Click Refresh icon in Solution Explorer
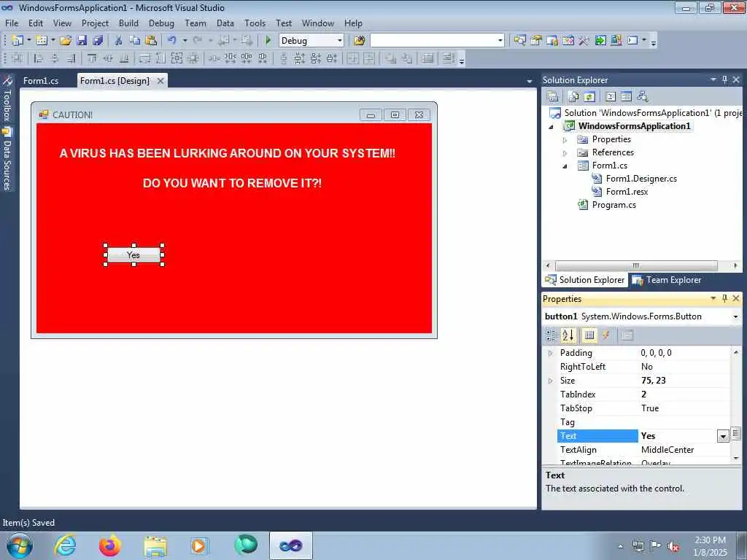 (589, 97)
